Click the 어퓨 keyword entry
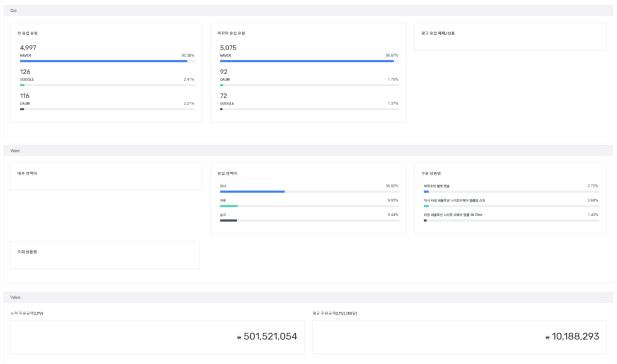The height and width of the screenshot is (364, 617). click(x=224, y=200)
